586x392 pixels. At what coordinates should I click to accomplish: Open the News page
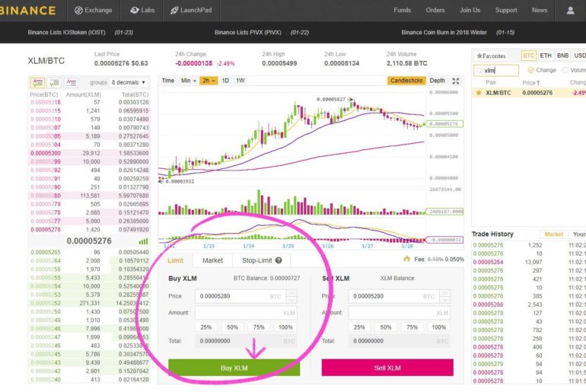click(540, 11)
